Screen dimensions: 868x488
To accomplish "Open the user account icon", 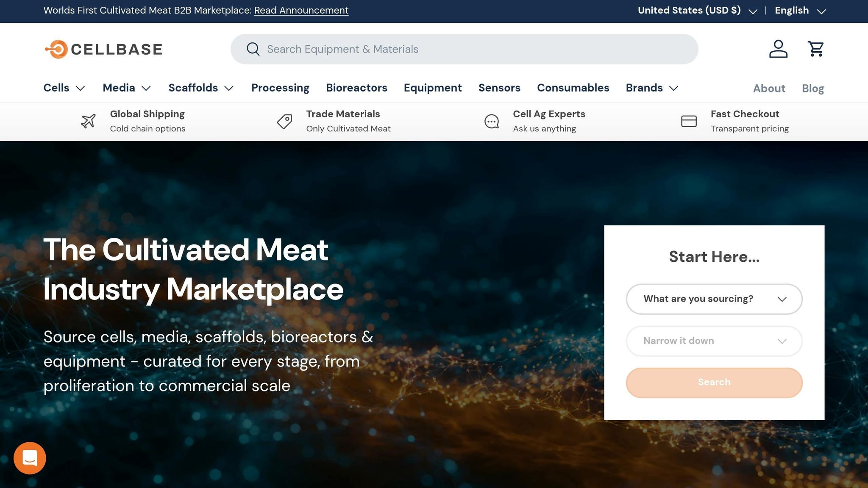I will click(778, 49).
